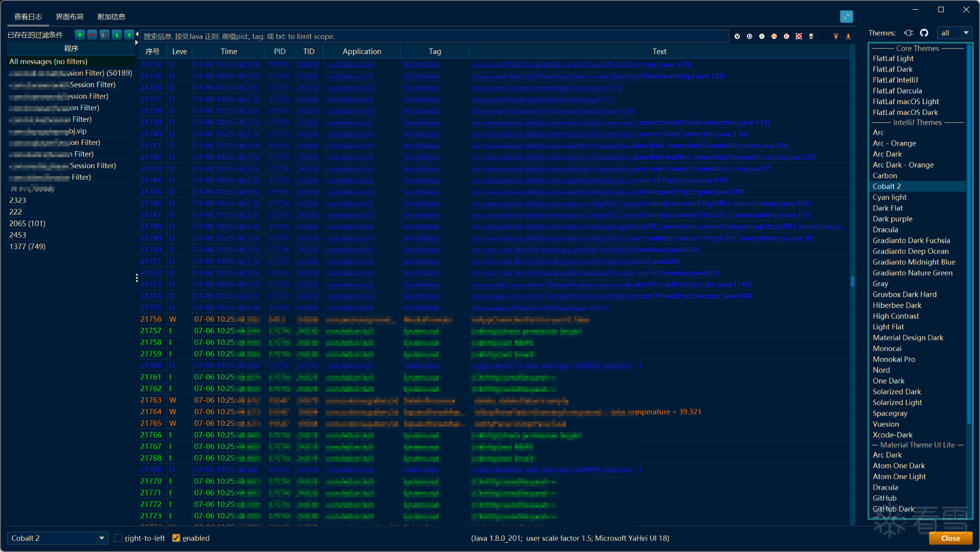Enable the right-to-left checkbox
Viewport: 980px width, 552px height.
(118, 538)
